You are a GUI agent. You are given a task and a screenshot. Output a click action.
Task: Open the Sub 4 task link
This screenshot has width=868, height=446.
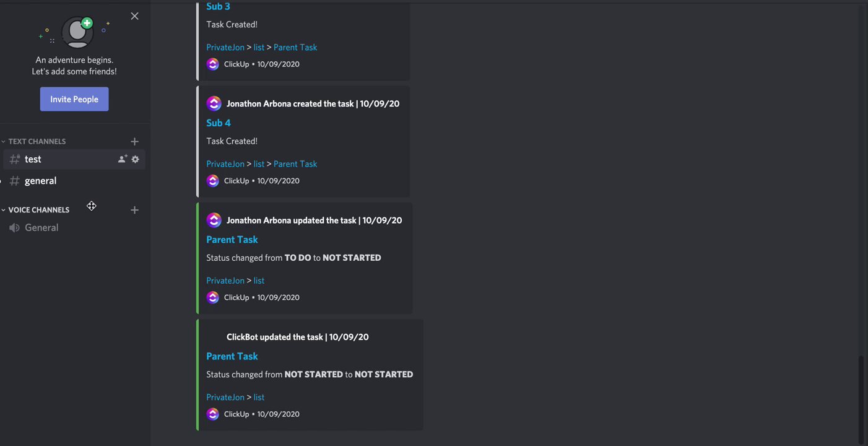[219, 123]
